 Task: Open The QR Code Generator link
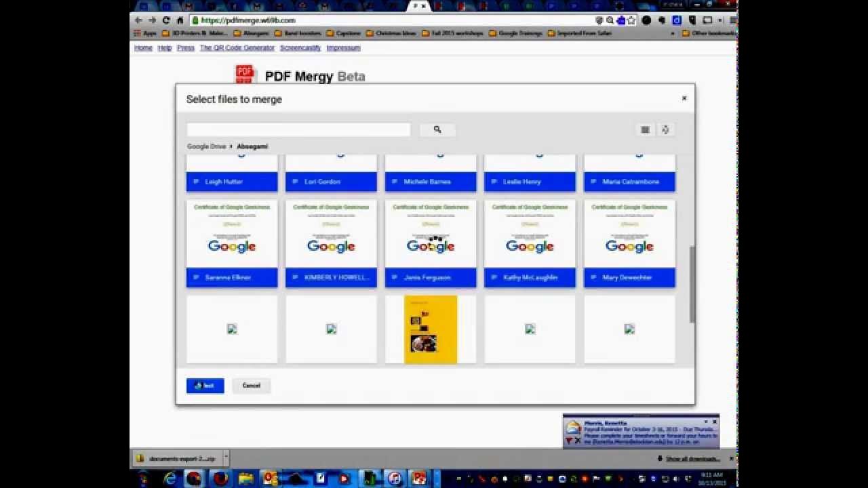(x=237, y=48)
